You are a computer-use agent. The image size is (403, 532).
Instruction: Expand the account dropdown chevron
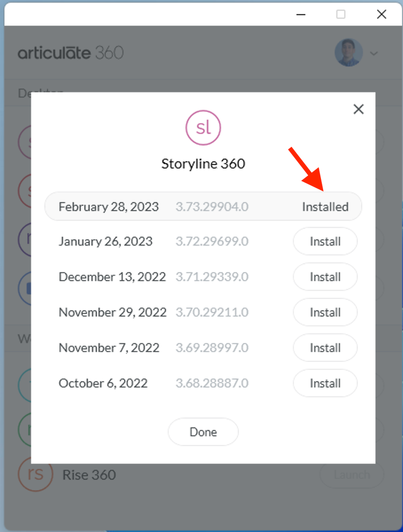click(374, 53)
